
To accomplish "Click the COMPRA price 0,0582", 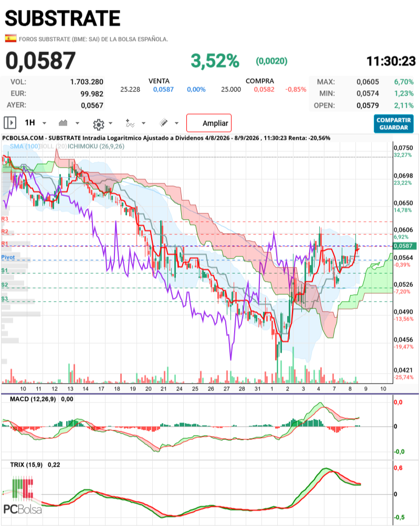I will click(264, 89).
